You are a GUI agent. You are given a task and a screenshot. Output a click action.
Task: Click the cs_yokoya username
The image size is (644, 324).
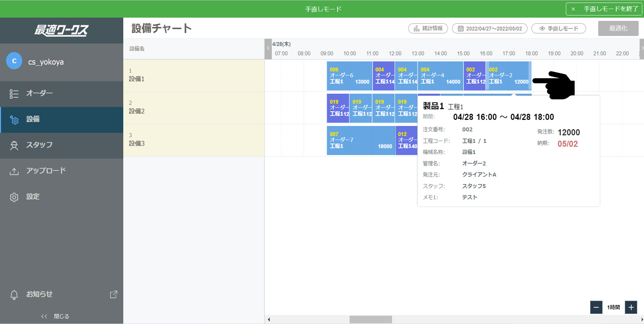pos(46,62)
